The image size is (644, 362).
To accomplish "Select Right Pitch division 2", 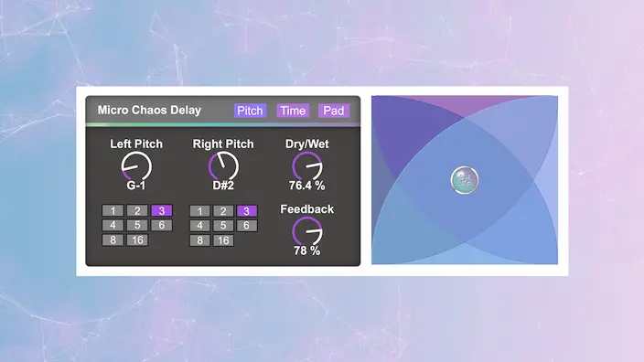I will (223, 211).
